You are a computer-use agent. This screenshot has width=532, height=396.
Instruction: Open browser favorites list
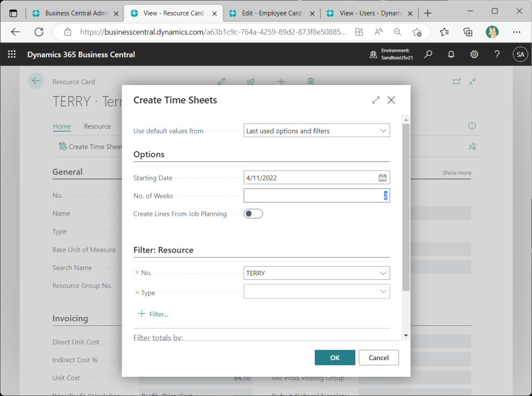click(x=444, y=32)
